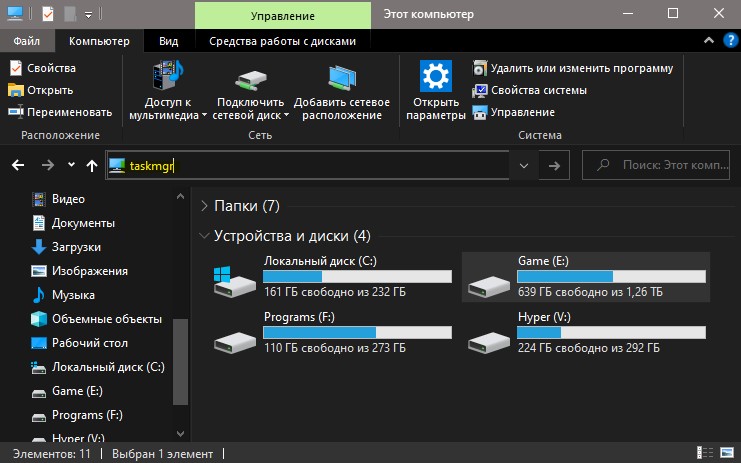Switch to the Вид ribbon tab
The image size is (741, 463).
[x=168, y=41]
